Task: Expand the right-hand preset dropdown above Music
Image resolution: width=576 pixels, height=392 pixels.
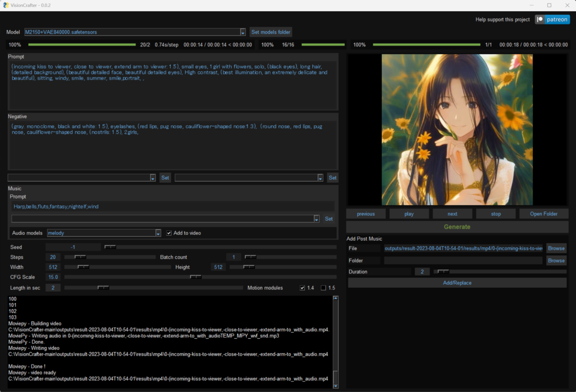Action: [x=320, y=178]
